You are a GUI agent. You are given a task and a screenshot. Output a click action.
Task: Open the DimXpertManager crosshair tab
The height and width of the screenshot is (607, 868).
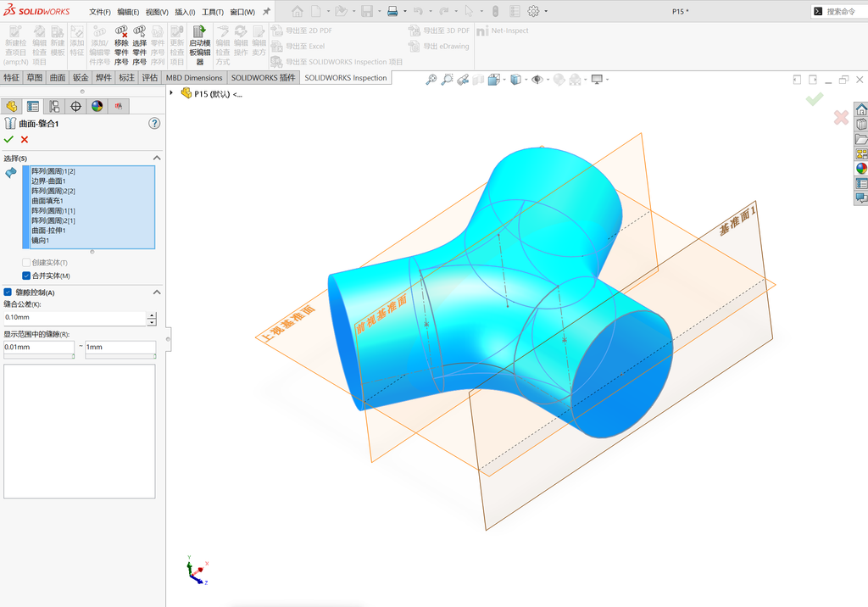pos(75,106)
